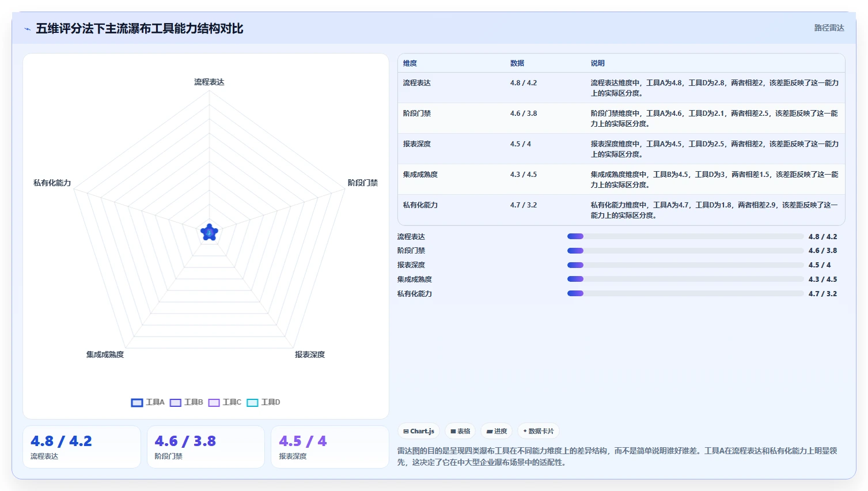This screenshot has width=868, height=491.
Task: Click the 表格 tag chip
Action: coord(460,431)
